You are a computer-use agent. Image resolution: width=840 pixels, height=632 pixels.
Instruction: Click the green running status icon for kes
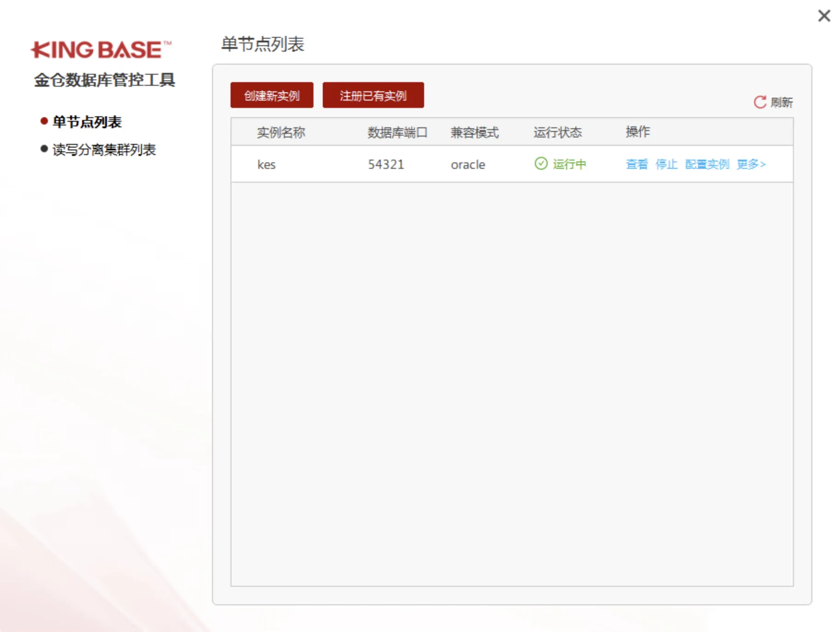540,164
